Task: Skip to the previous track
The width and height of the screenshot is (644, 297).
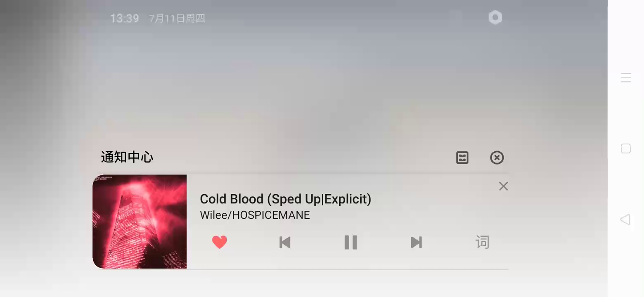Action: [x=285, y=242]
